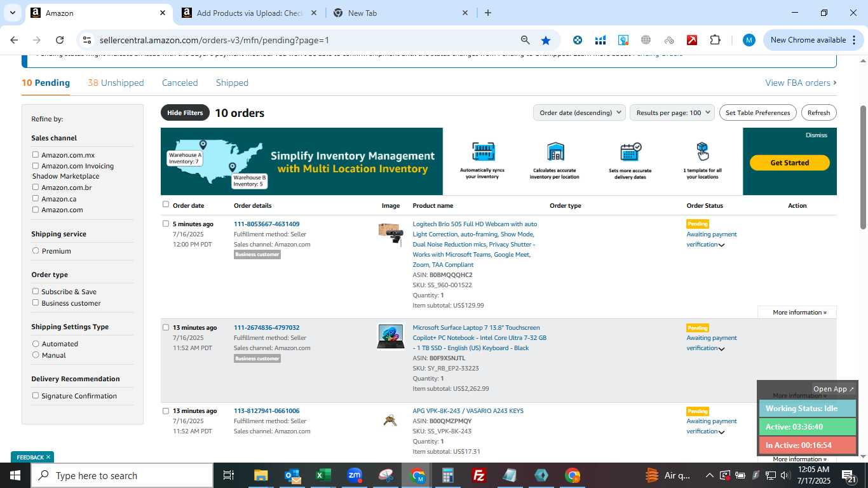Click the Get Started banner button

click(x=789, y=163)
